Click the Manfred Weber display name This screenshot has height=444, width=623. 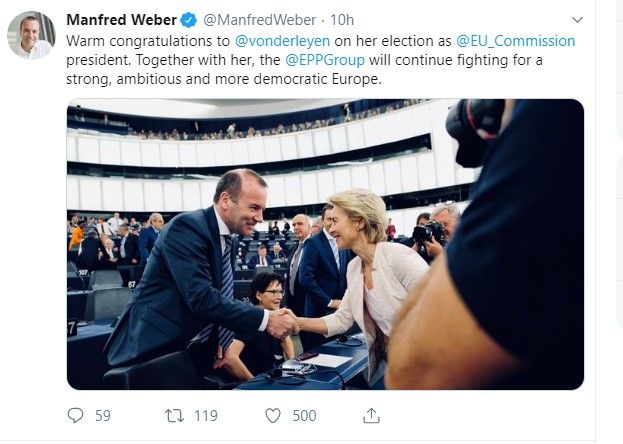coord(121,20)
